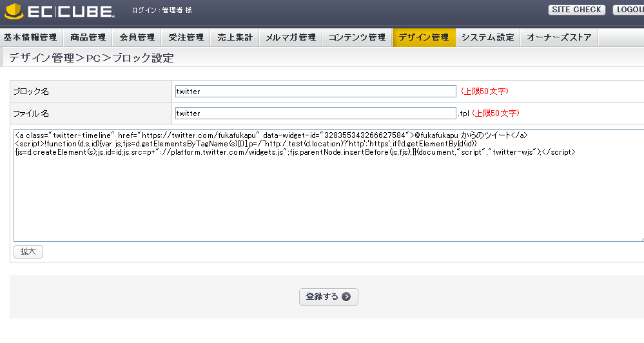Open オーナーズストア menu
Viewport: 644px width, 343px height.
coord(560,37)
